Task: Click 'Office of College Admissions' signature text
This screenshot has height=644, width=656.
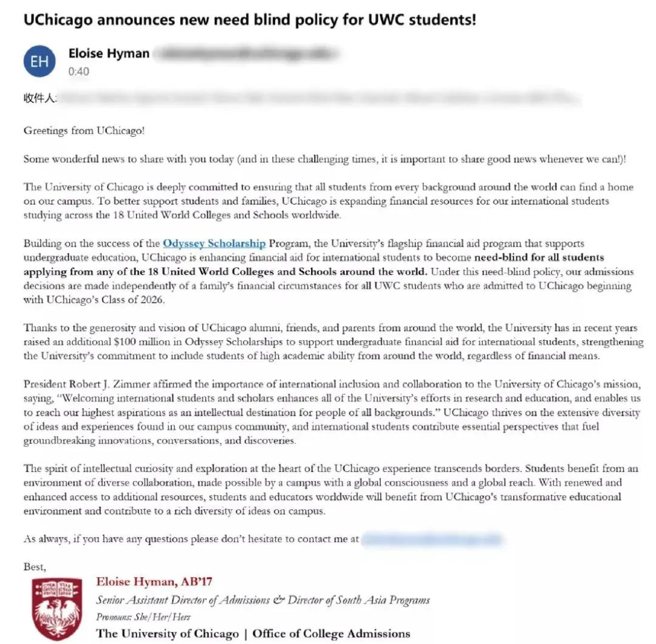Action: 331,634
